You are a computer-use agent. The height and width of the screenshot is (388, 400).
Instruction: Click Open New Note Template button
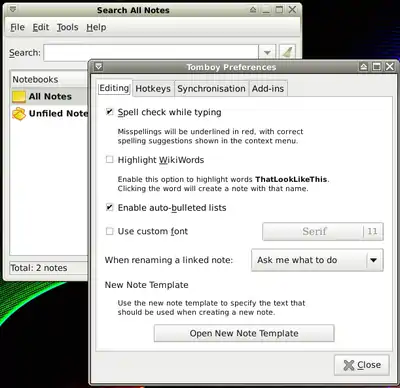244,333
